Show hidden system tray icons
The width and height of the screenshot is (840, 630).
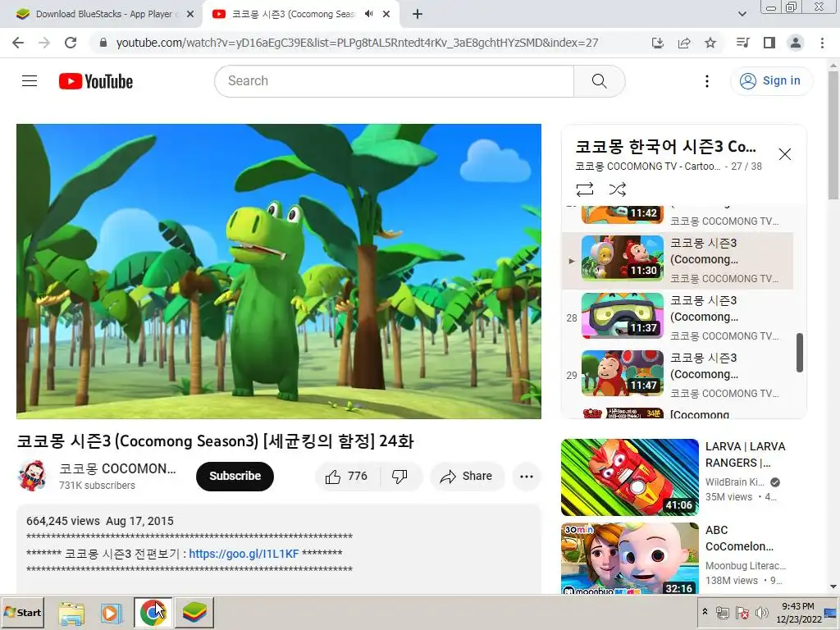[705, 612]
